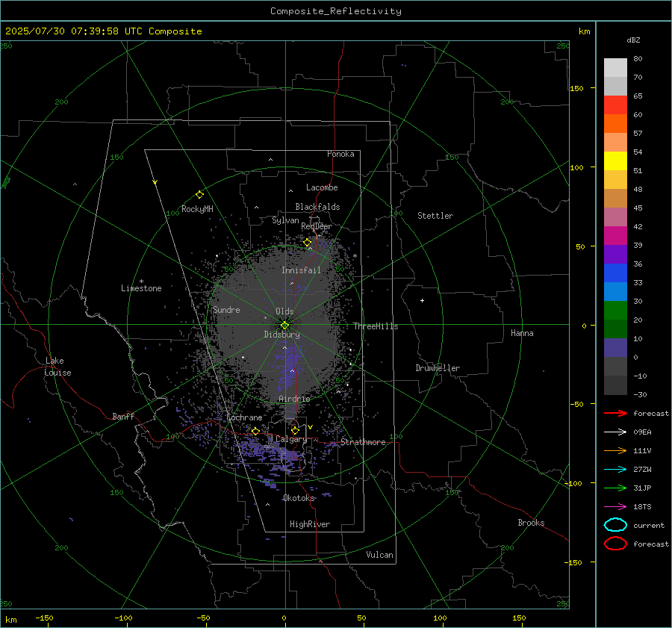Click the Blackfalds city label
The image size is (672, 628).
coord(317,207)
